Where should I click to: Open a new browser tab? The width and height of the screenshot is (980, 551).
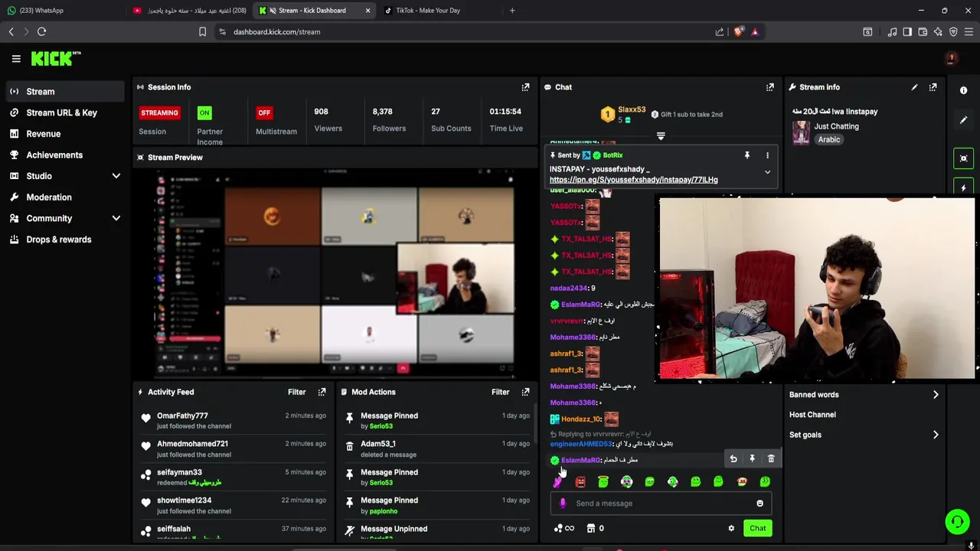coord(512,11)
